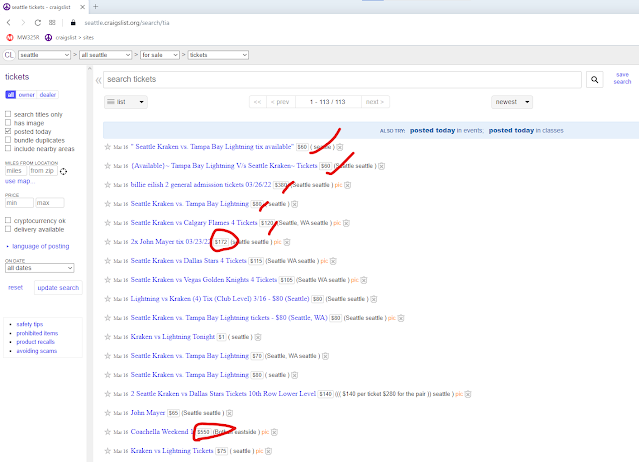The height and width of the screenshot is (462, 639).
Task: Star the Kraken vs Lightning Tickets $75 listing
Action: 108,451
